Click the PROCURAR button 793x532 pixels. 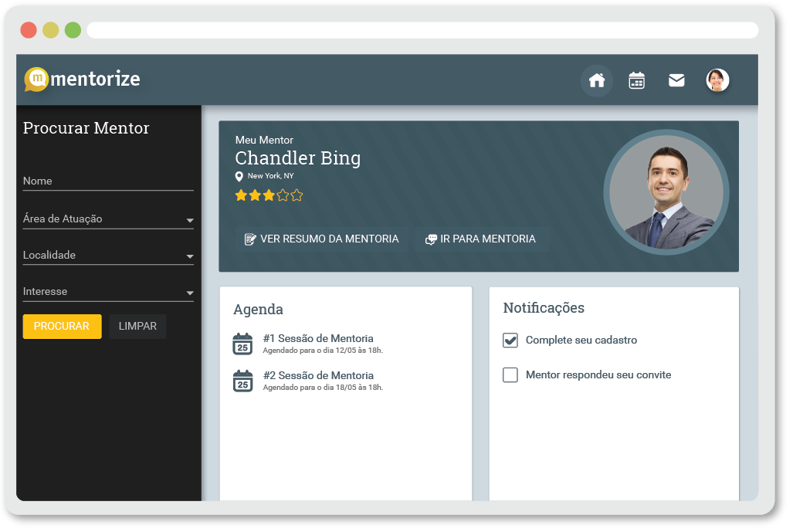[62, 326]
